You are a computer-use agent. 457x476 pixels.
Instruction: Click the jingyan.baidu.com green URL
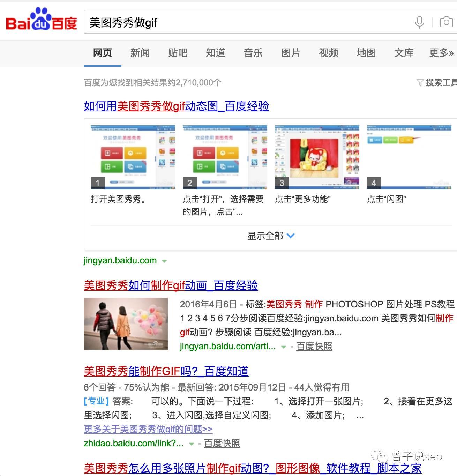coord(120,261)
